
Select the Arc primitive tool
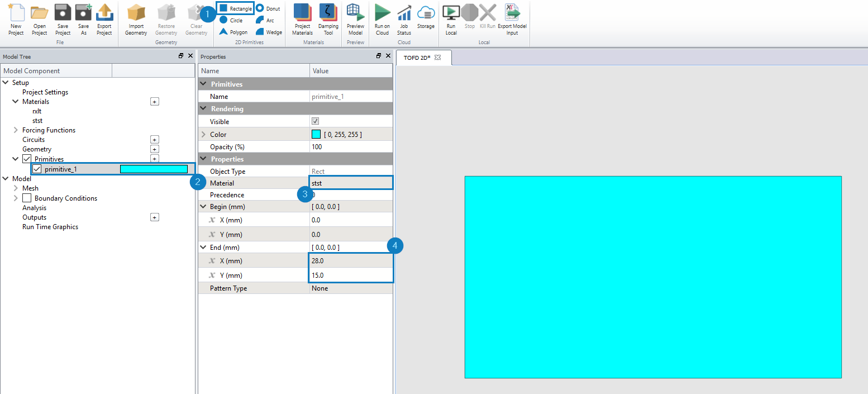click(x=265, y=20)
